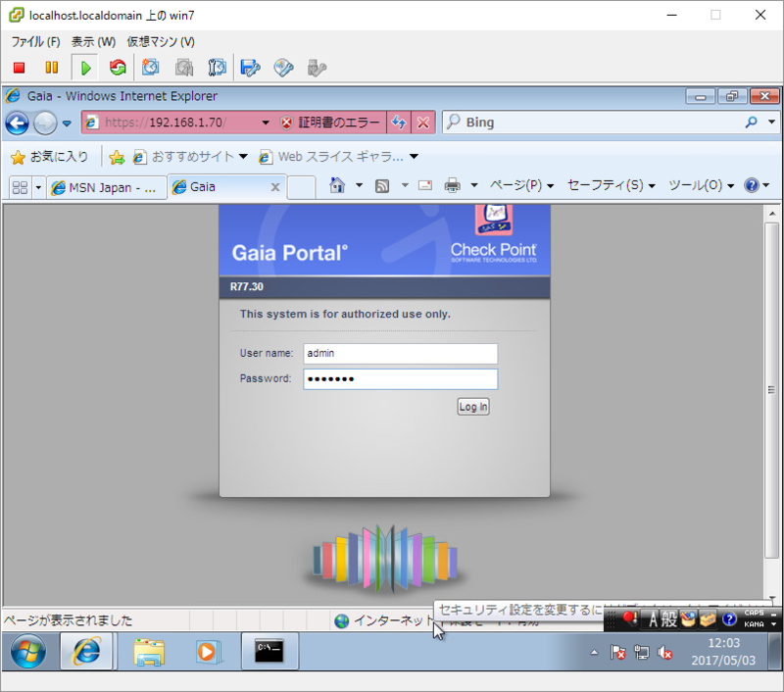The image size is (784, 692).
Task: Close the Gaia tab
Action: coord(275,187)
